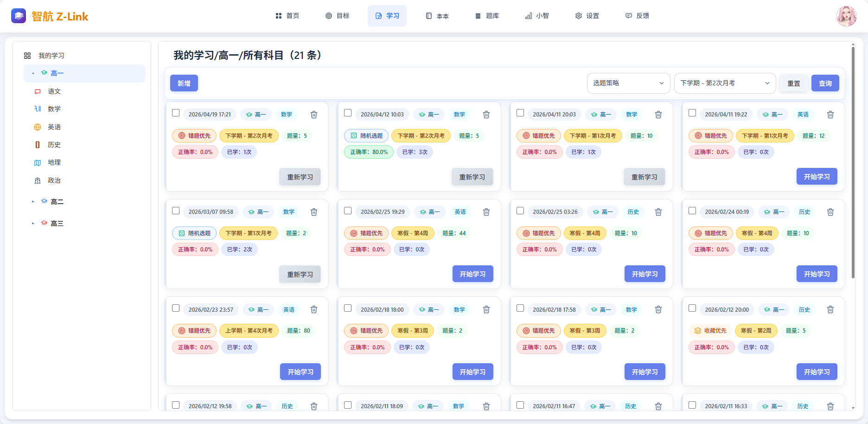
Task: Click the Z-Link app logo icon
Action: pyautogui.click(x=19, y=16)
